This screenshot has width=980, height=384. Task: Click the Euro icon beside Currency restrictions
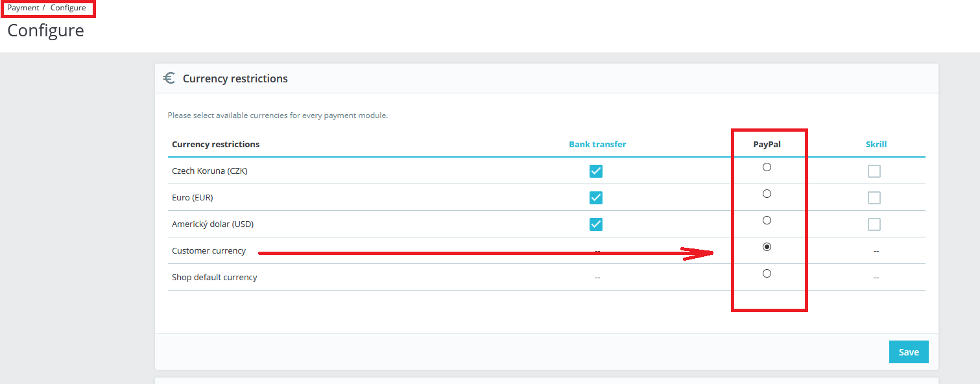coord(169,78)
